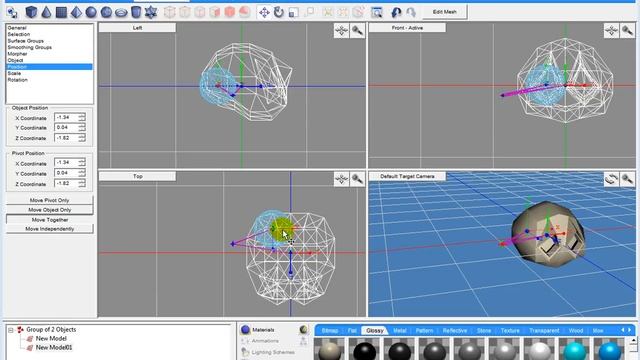
Task: Select the Rotate tool in toolbar
Action: coord(279,12)
